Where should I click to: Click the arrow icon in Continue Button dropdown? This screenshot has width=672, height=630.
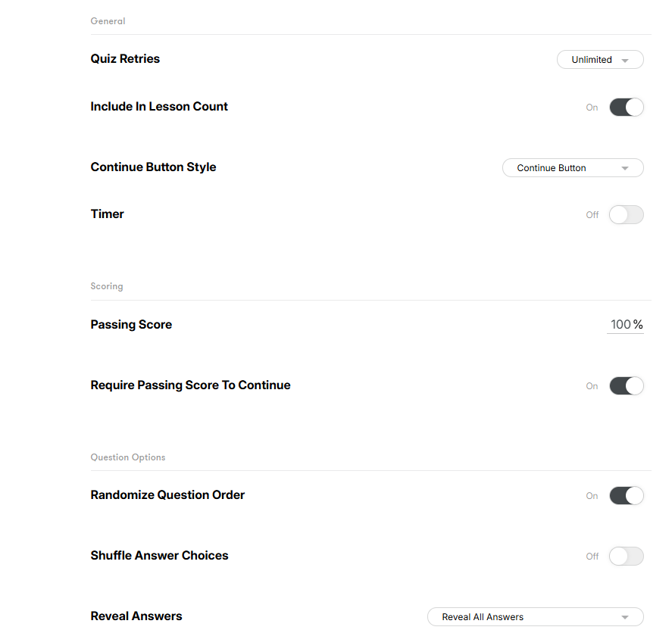625,168
